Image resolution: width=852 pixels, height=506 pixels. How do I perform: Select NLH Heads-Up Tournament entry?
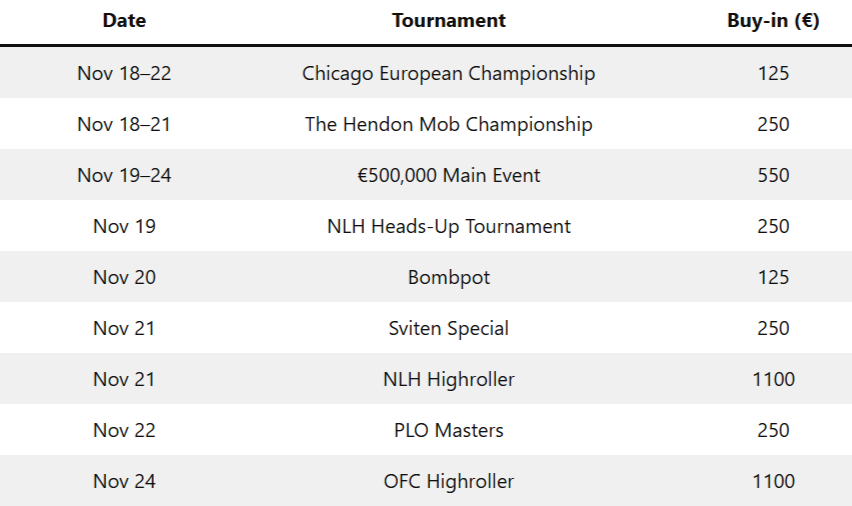448,226
